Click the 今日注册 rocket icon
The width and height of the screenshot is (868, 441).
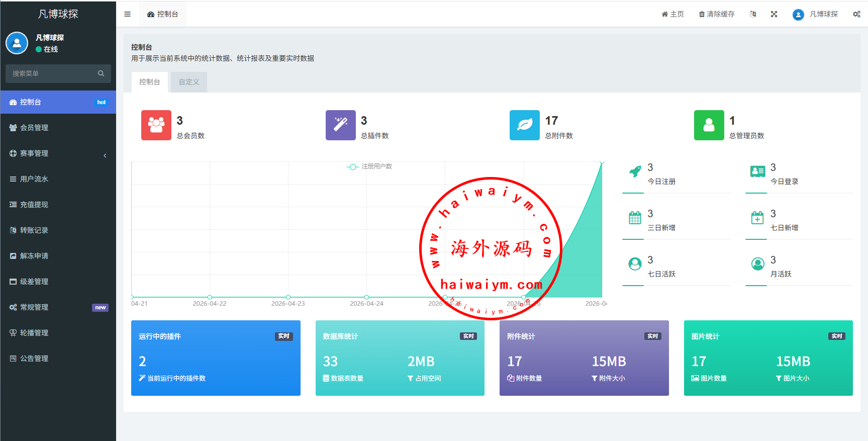pyautogui.click(x=635, y=171)
